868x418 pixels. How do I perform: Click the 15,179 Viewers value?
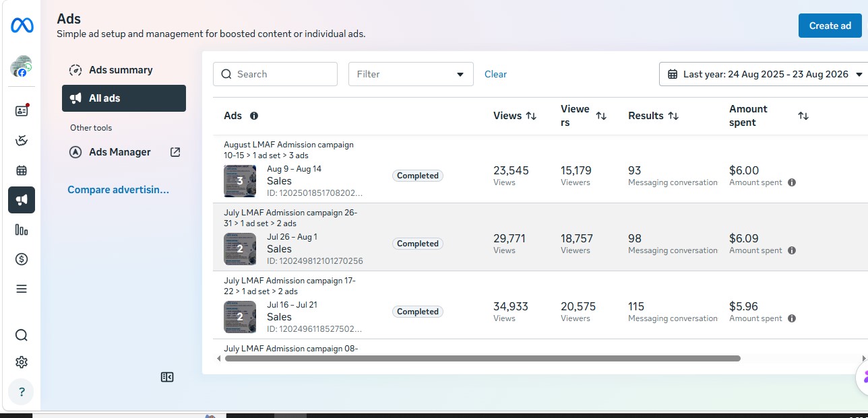point(576,170)
